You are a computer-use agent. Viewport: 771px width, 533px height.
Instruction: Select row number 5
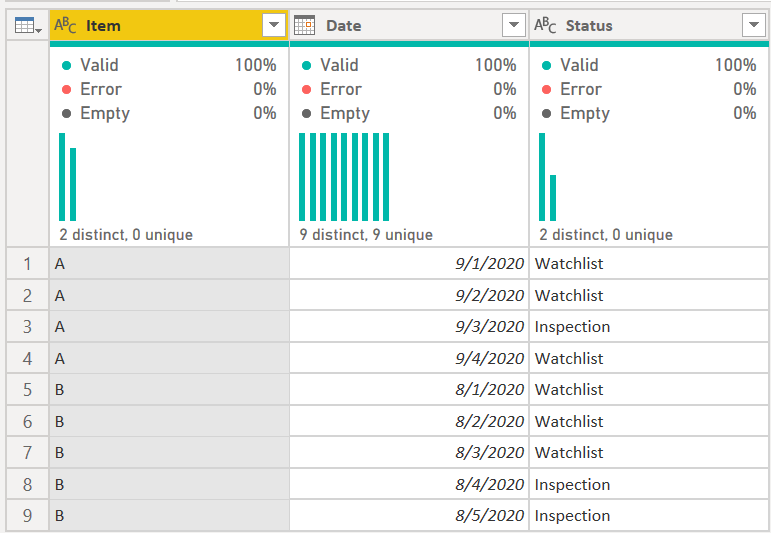tap(28, 389)
